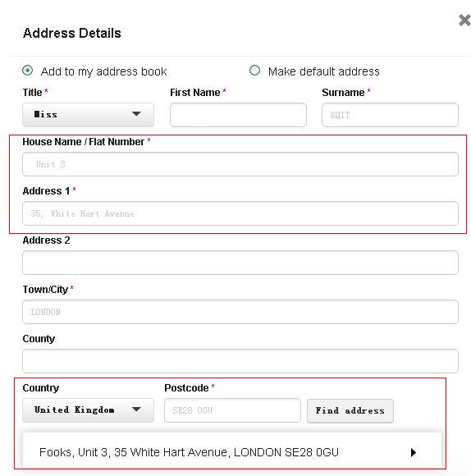
Task: Click the Postcode field label
Action: pos(186,387)
